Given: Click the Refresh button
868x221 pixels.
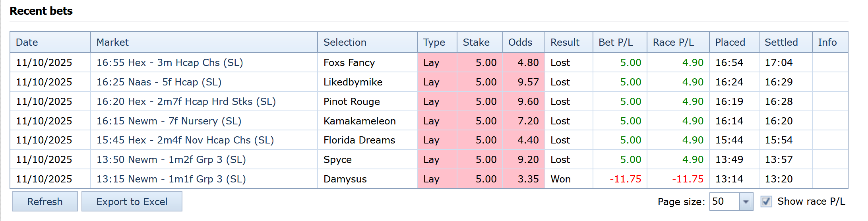Looking at the screenshot, I should [45, 202].
